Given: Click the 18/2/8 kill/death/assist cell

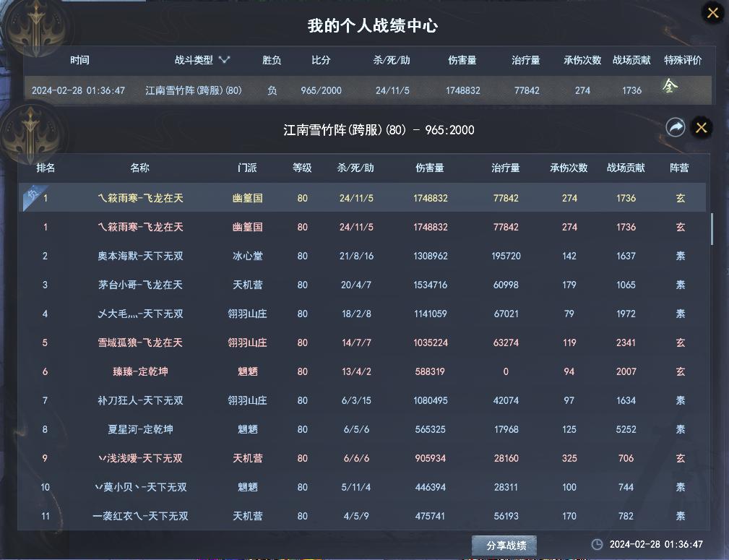Looking at the screenshot, I should pos(356,314).
